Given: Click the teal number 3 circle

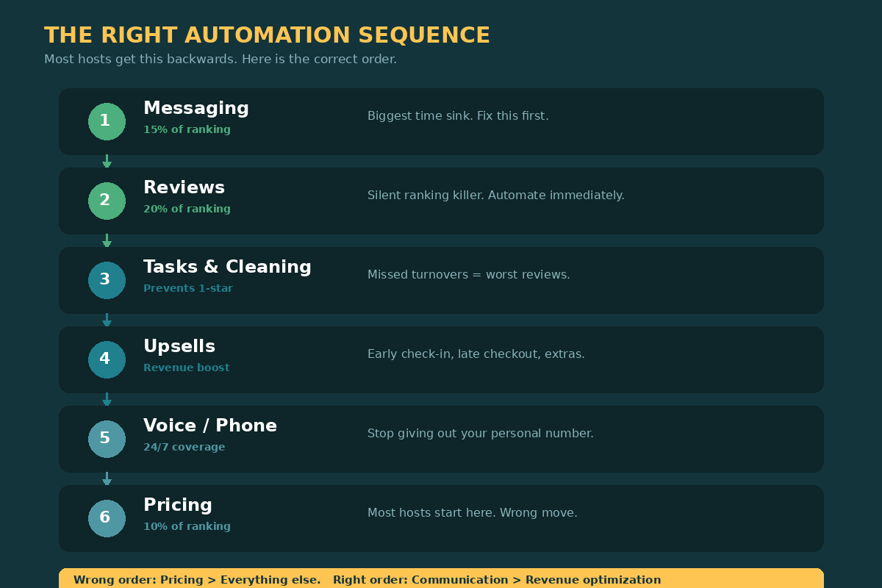Looking at the screenshot, I should (x=107, y=280).
